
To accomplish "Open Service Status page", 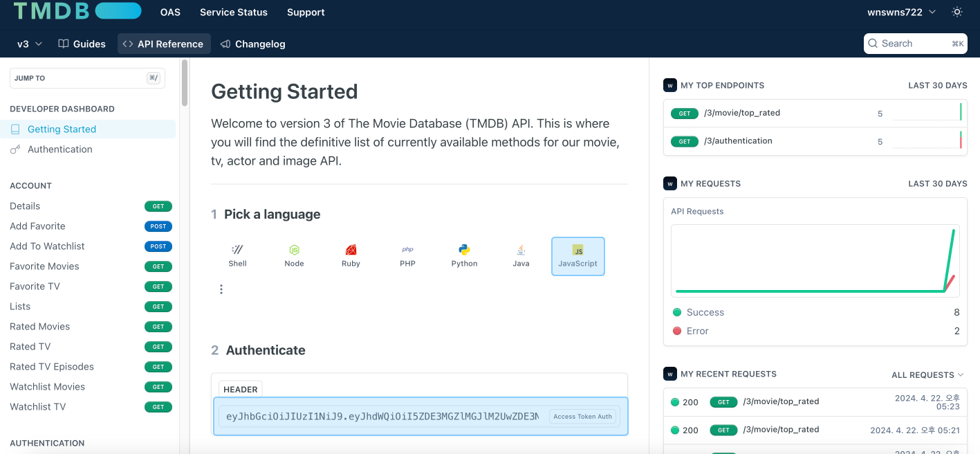I will coord(234,12).
